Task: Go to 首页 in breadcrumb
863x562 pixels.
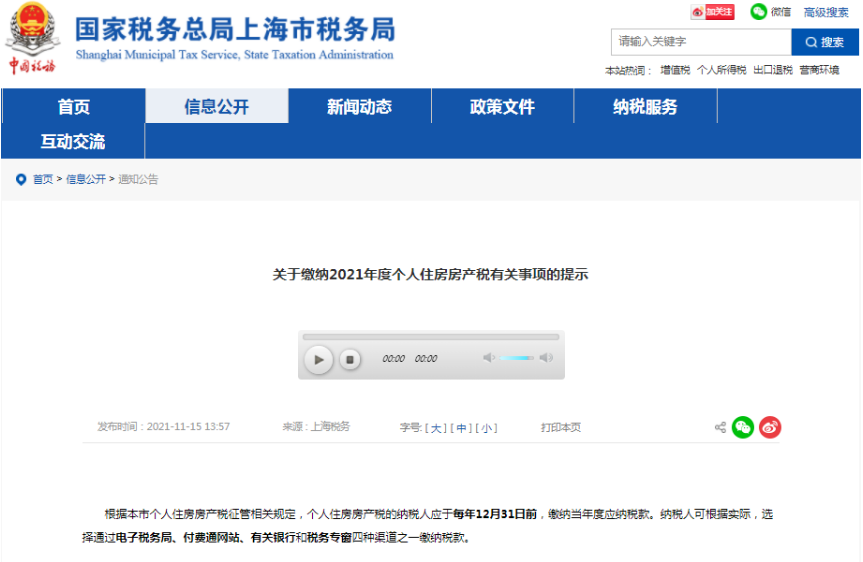Action: [x=43, y=179]
